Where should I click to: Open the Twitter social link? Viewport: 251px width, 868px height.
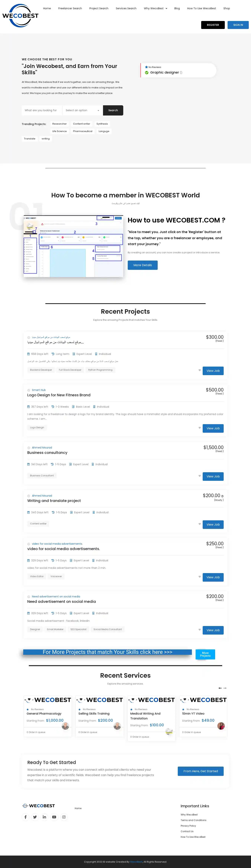coord(35,817)
